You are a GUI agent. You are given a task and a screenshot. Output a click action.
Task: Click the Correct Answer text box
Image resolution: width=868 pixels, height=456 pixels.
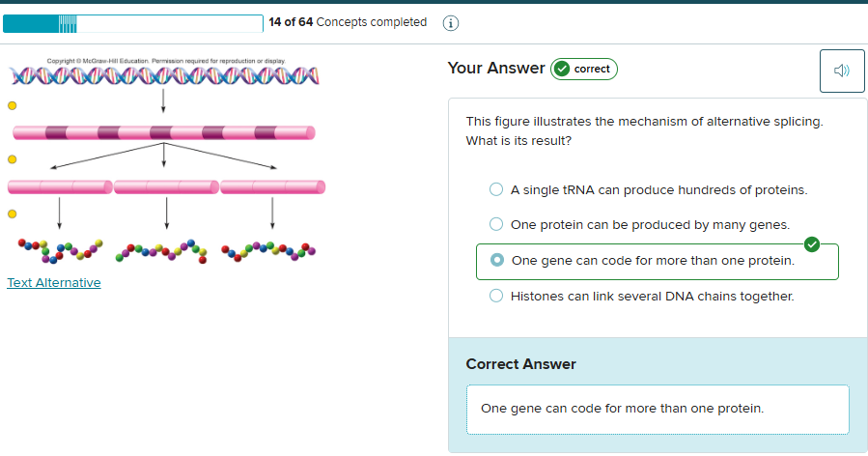click(x=657, y=409)
